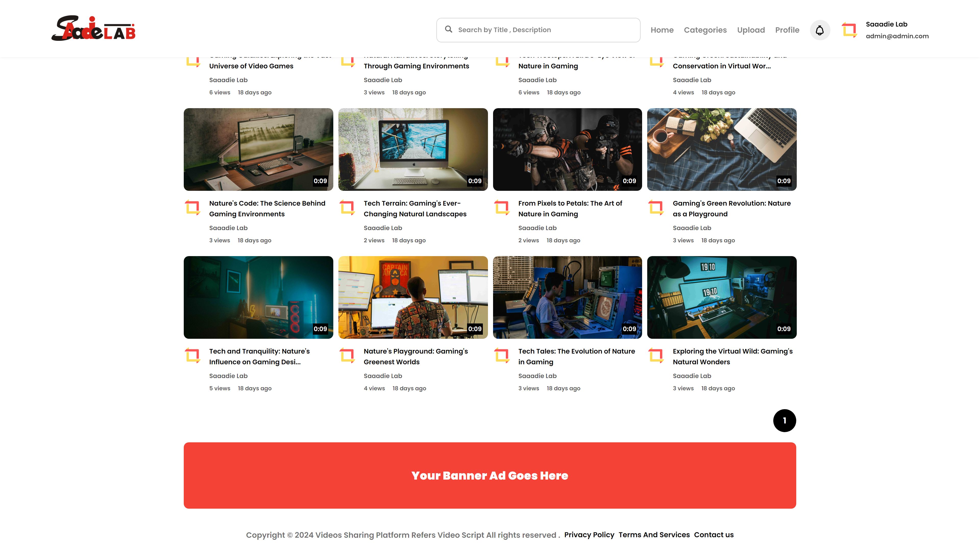Click the search by title input field
Screen dimensions: 980x551
pyautogui.click(x=544, y=30)
